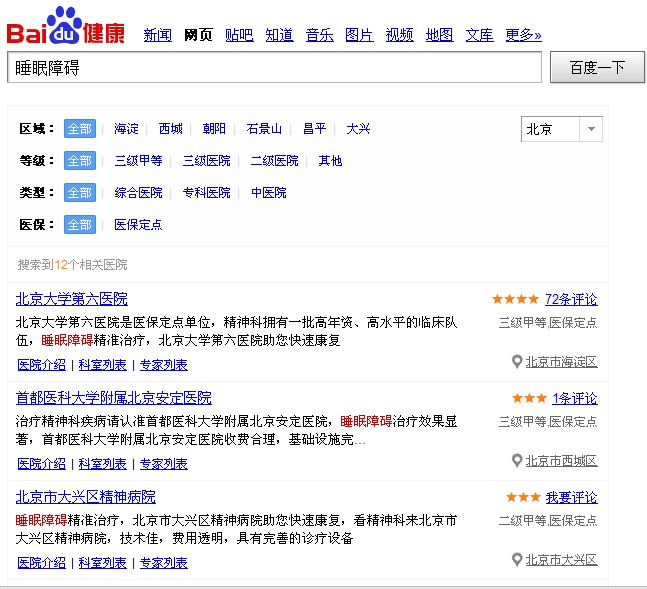Filter region by 石景山

click(x=264, y=129)
